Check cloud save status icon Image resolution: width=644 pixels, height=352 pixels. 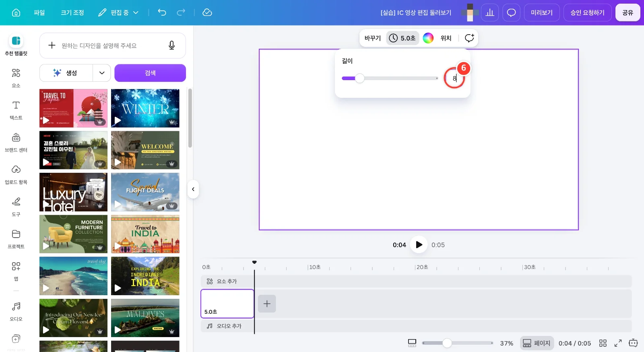click(x=207, y=12)
